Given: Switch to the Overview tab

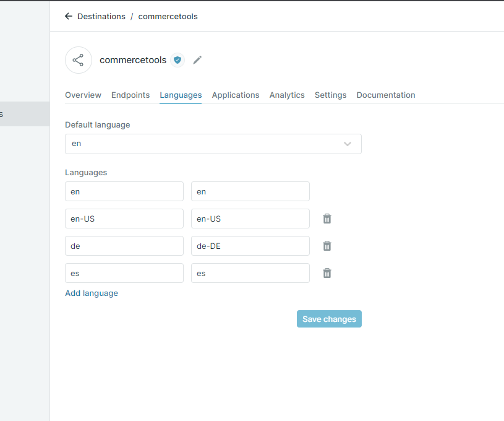Looking at the screenshot, I should tap(83, 95).
